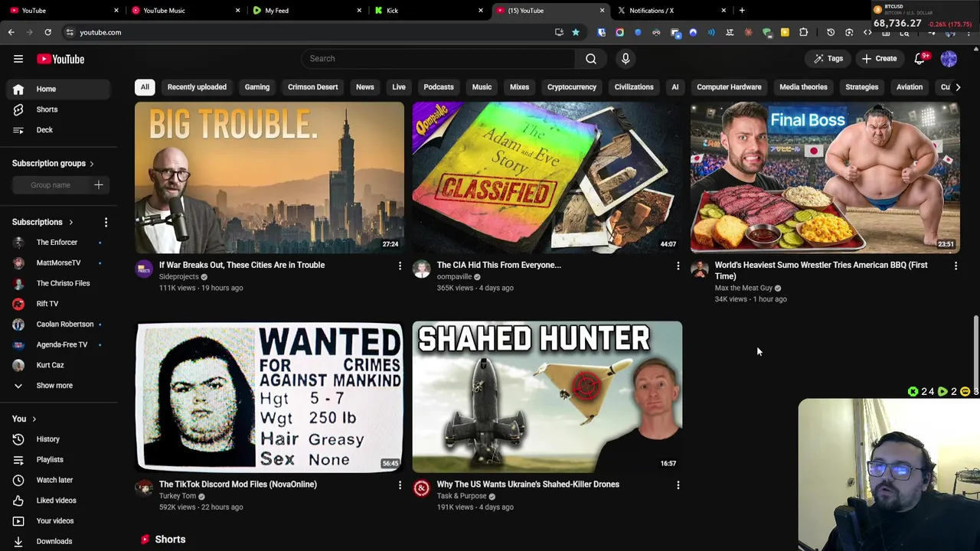Bookmark the page with star icon
Image resolution: width=980 pixels, height=551 pixels.
(576, 32)
